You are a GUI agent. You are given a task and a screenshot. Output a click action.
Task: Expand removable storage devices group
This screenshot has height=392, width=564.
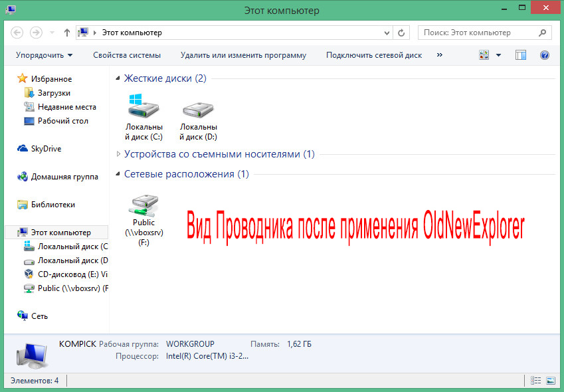tap(118, 154)
